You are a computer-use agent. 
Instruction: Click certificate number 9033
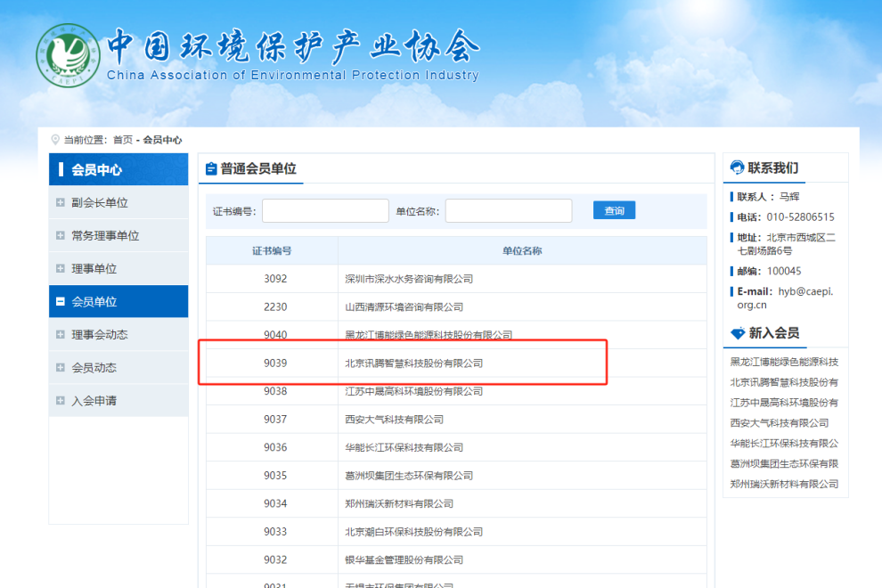pyautogui.click(x=275, y=532)
